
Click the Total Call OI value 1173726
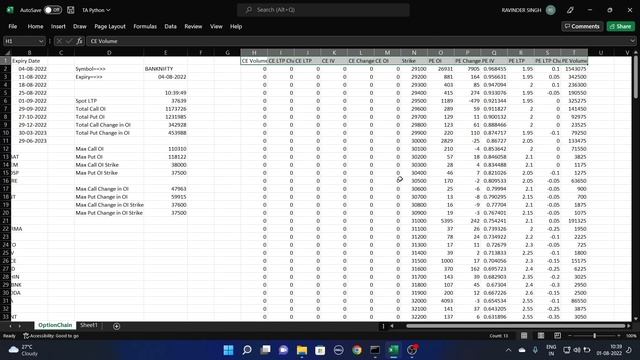165,109
